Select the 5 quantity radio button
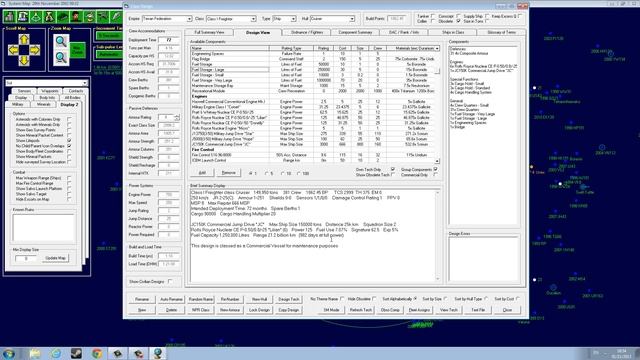This screenshot has width=640, height=360. point(267,173)
